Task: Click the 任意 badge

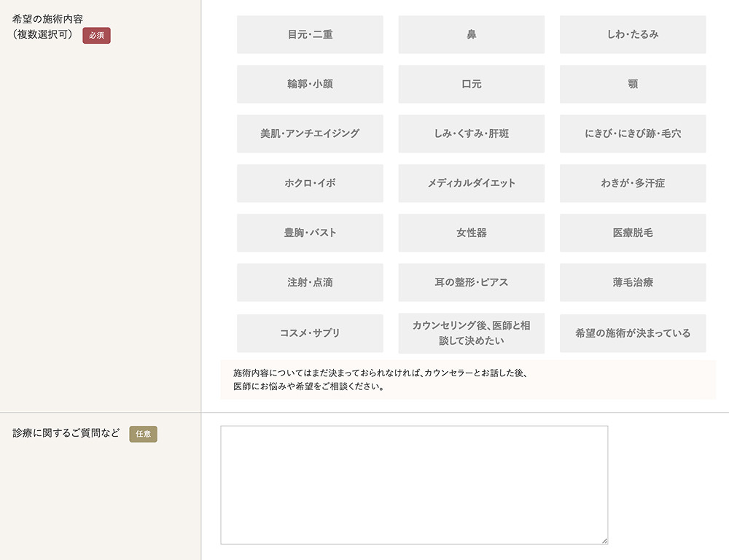Action: click(x=143, y=434)
